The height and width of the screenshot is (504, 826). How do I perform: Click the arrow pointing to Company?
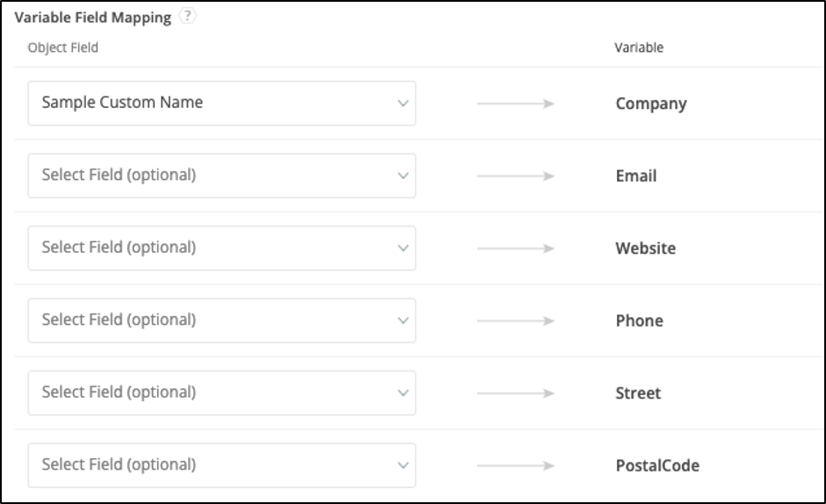[515, 104]
